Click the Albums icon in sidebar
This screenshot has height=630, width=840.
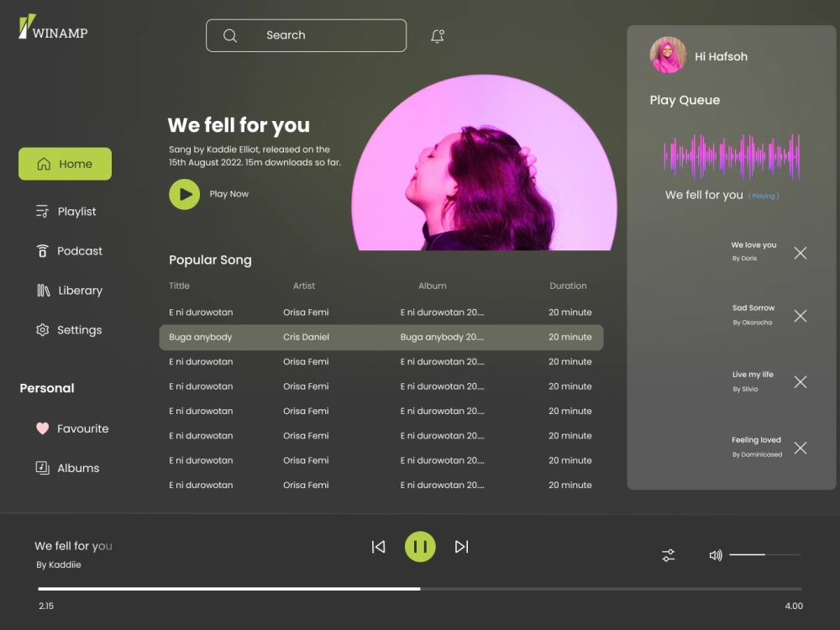[x=42, y=468]
